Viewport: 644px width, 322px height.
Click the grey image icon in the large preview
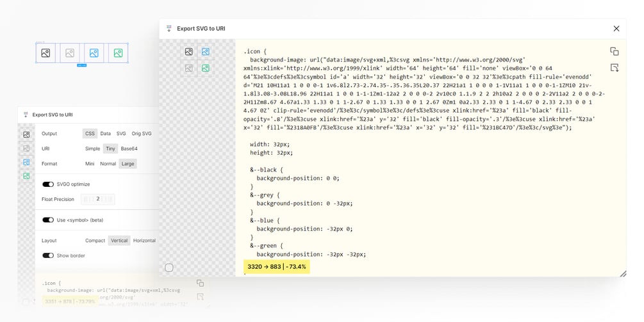(189, 68)
